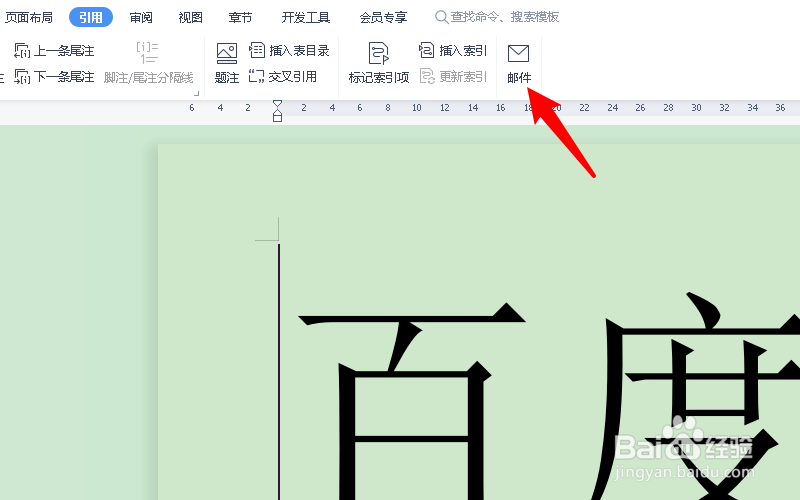Click 插入索引
This screenshot has height=500, width=800.
click(x=453, y=51)
